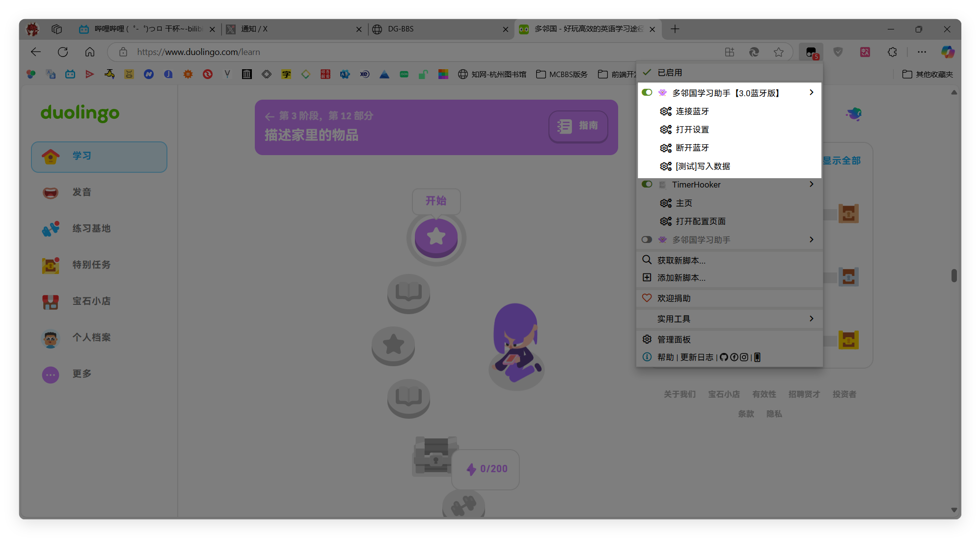
Task: Open 练习基地 in Duolingo sidebar
Action: point(99,229)
